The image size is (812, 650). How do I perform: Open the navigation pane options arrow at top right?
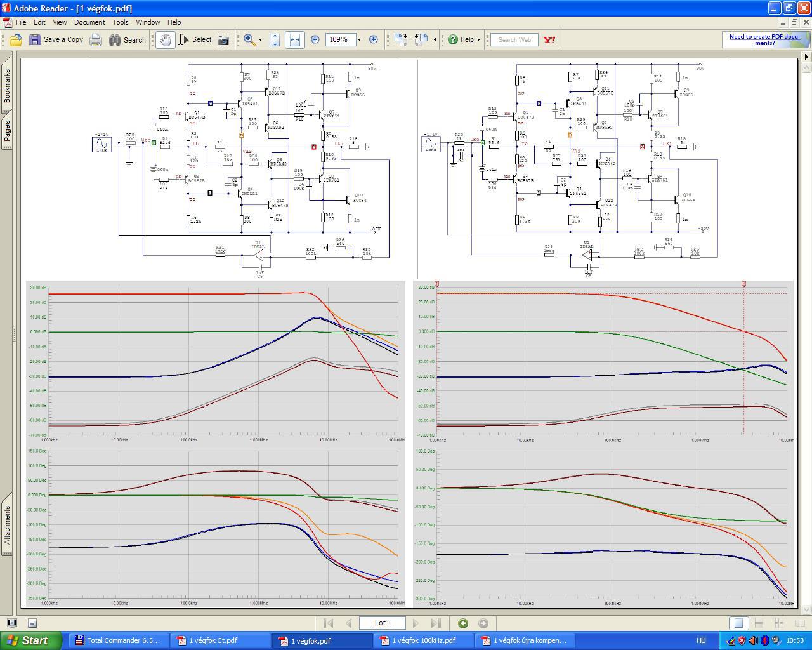click(x=806, y=56)
